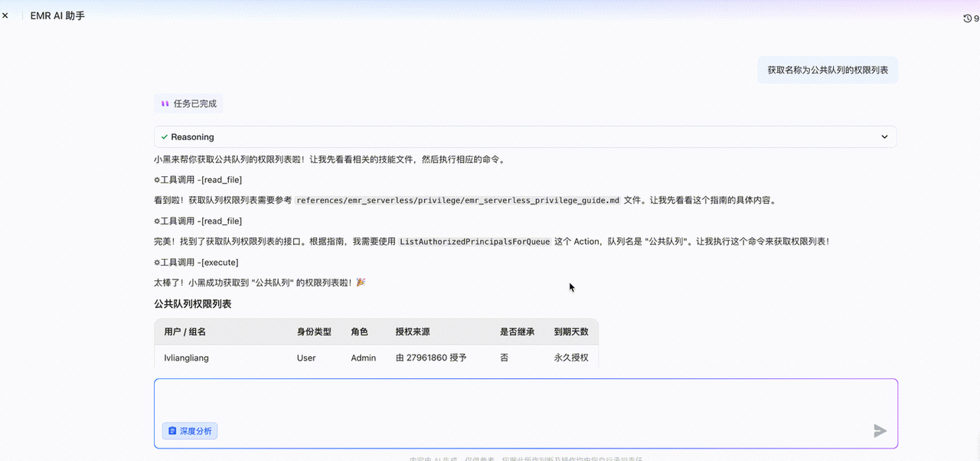Click the send arrow icon
This screenshot has width=980, height=461.
point(880,431)
